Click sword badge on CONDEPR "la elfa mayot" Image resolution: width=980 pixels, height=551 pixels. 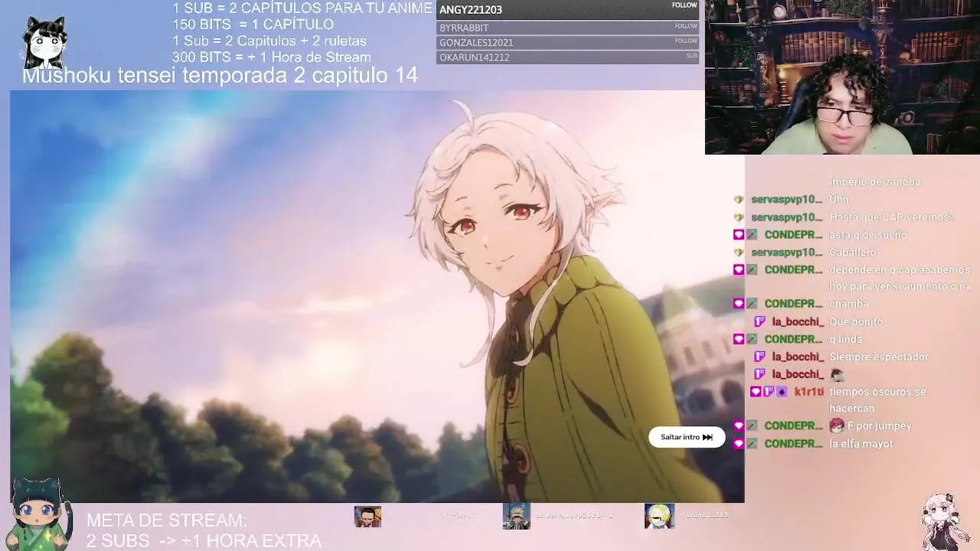click(x=752, y=444)
